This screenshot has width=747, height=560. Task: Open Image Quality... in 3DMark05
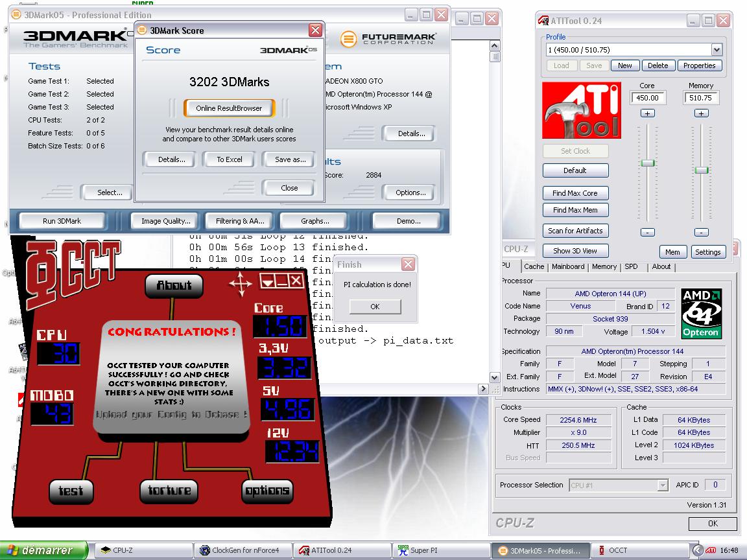(166, 221)
